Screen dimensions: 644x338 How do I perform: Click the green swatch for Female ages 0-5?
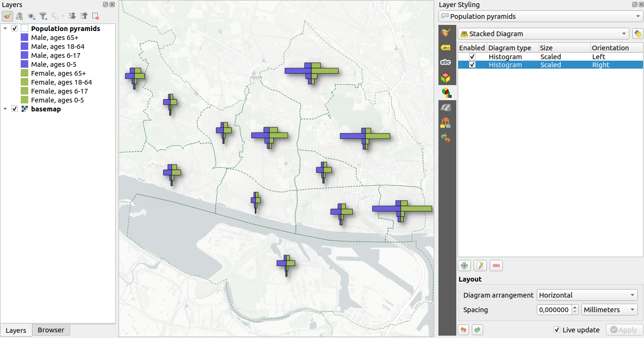[24, 100]
